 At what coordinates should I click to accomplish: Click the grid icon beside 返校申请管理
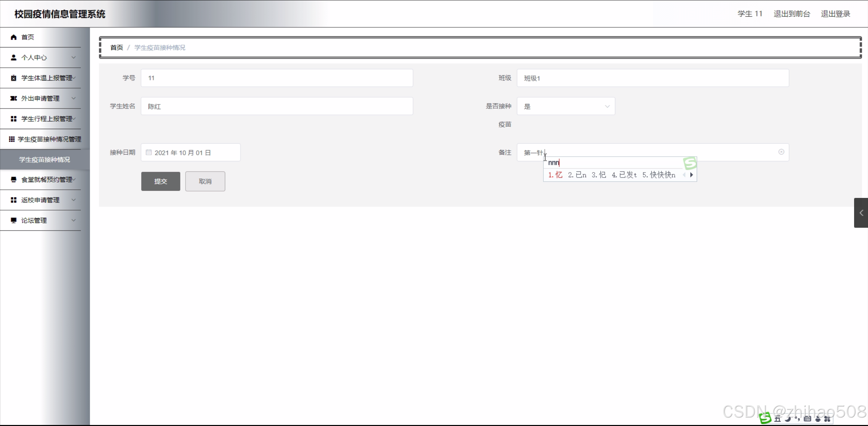tap(14, 200)
